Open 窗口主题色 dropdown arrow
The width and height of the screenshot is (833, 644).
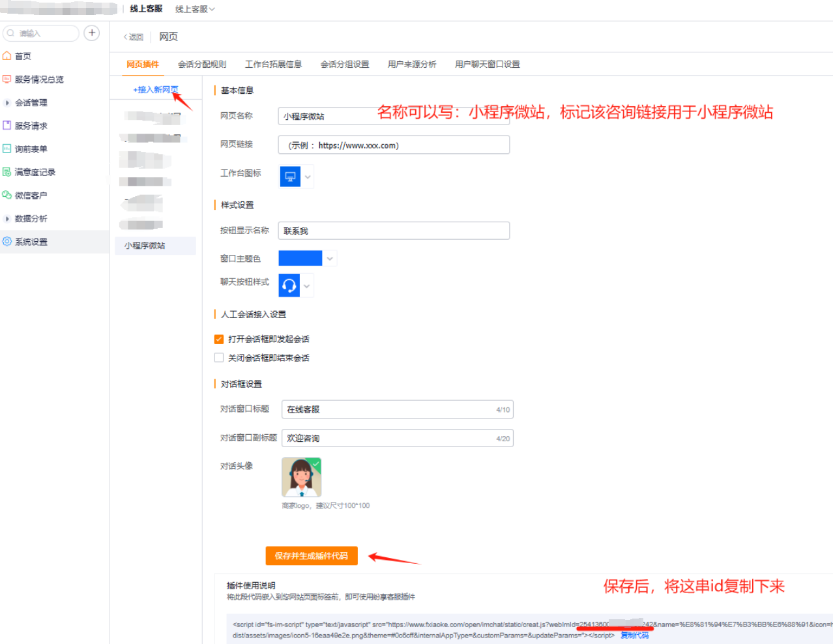[x=330, y=259]
